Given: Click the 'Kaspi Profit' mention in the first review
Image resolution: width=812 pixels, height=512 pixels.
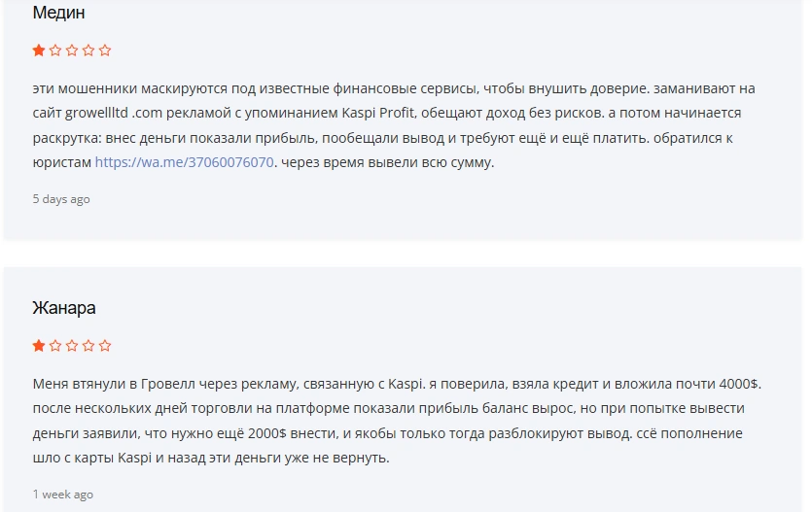Looking at the screenshot, I should (378, 113).
